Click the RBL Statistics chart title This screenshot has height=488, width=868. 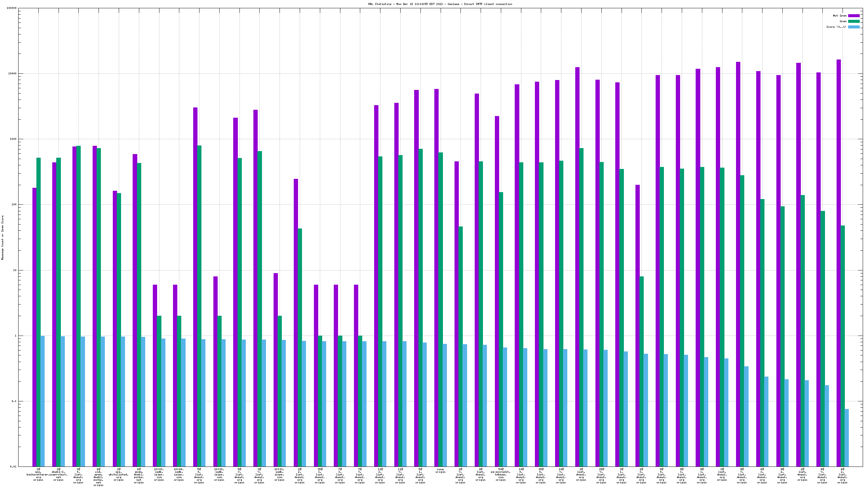pyautogui.click(x=440, y=4)
